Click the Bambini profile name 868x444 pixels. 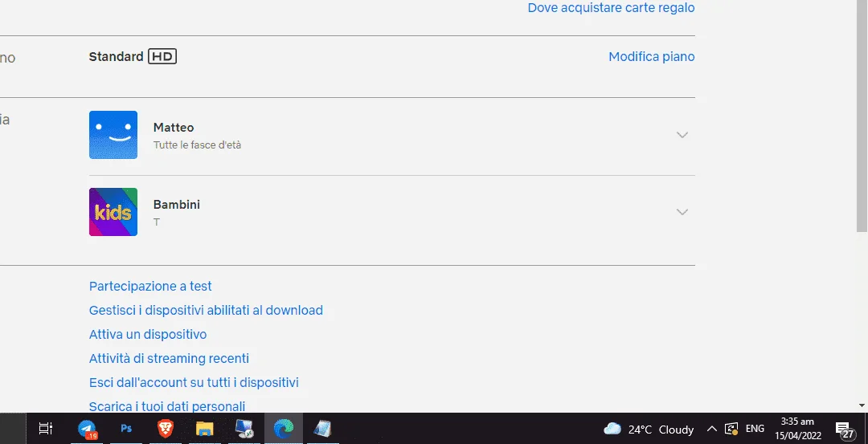[177, 204]
